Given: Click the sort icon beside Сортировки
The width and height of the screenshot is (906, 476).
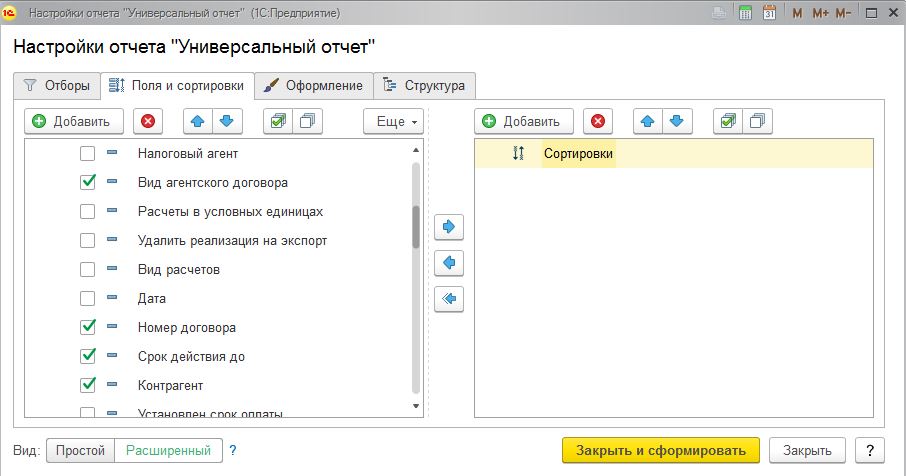Looking at the screenshot, I should (518, 153).
